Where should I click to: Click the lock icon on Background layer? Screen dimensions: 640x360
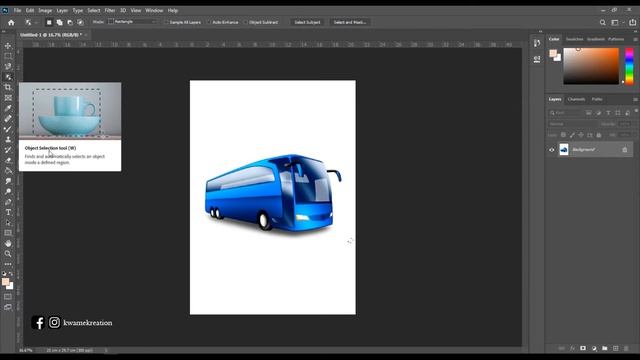pyautogui.click(x=624, y=150)
